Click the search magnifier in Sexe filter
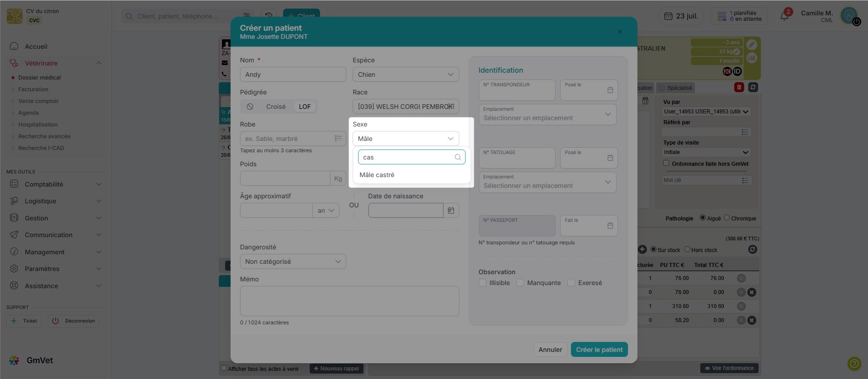 458,157
